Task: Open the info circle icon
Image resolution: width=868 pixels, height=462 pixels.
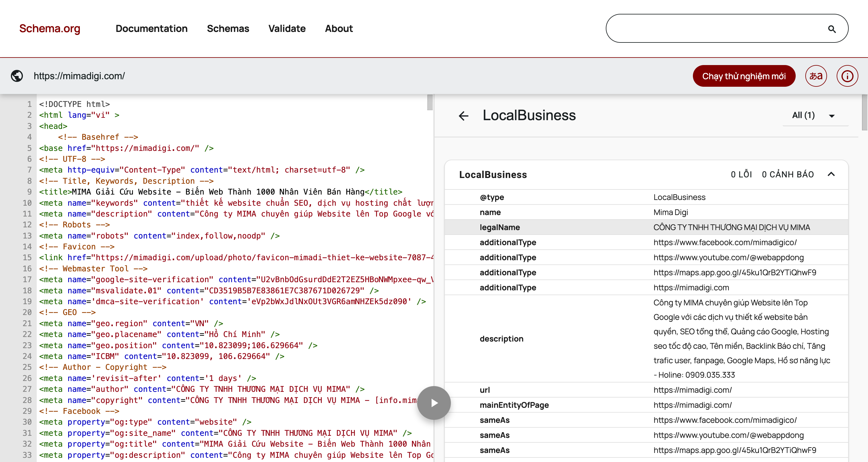Action: click(x=847, y=76)
